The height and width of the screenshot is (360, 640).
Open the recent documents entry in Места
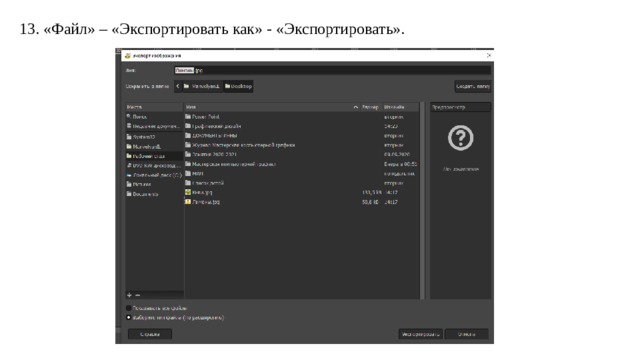pyautogui.click(x=154, y=126)
